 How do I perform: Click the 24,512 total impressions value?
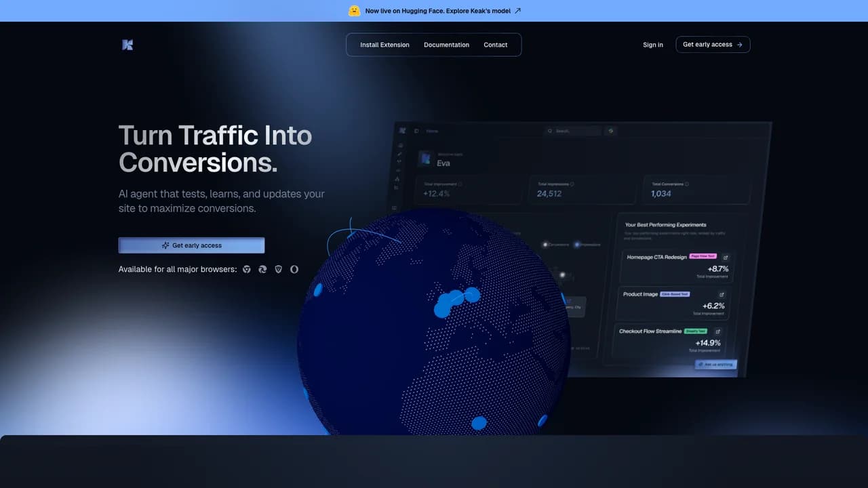tap(549, 193)
